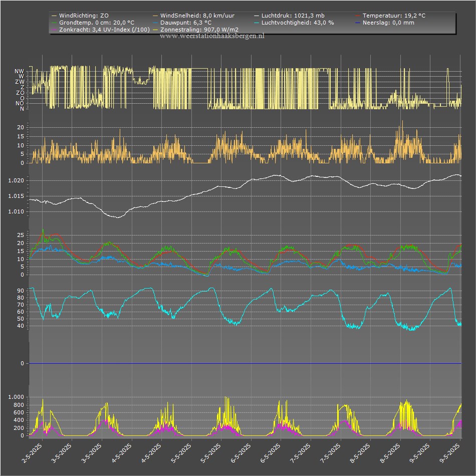Click the 90 humidity axis label
Image resolution: width=476 pixels, height=476 pixels.
point(21,291)
